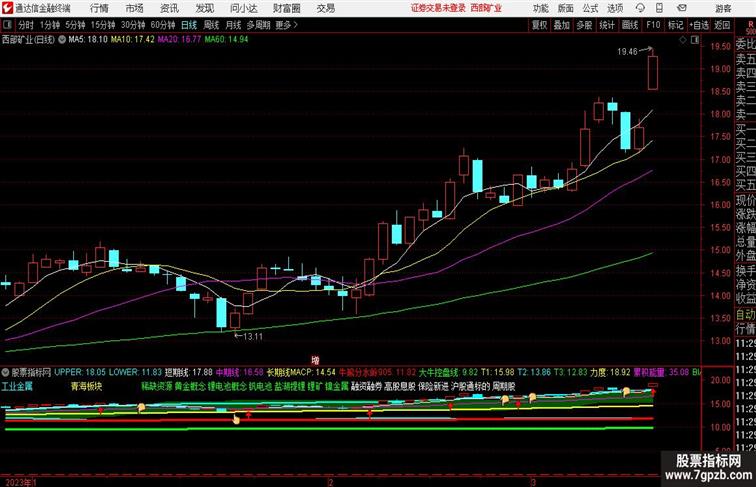Click the 通达信 red logo icon
Screen dimensions: 756x487
7,8
